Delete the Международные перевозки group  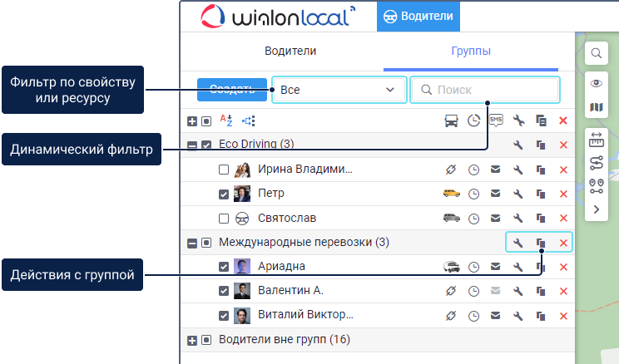(563, 243)
